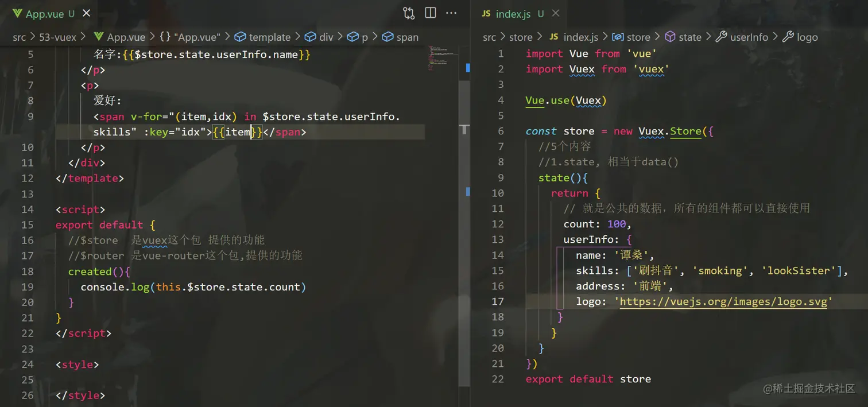868x407 pixels.
Task: Click 'state(){' on line 9 of index.js
Action: pyautogui.click(x=563, y=177)
